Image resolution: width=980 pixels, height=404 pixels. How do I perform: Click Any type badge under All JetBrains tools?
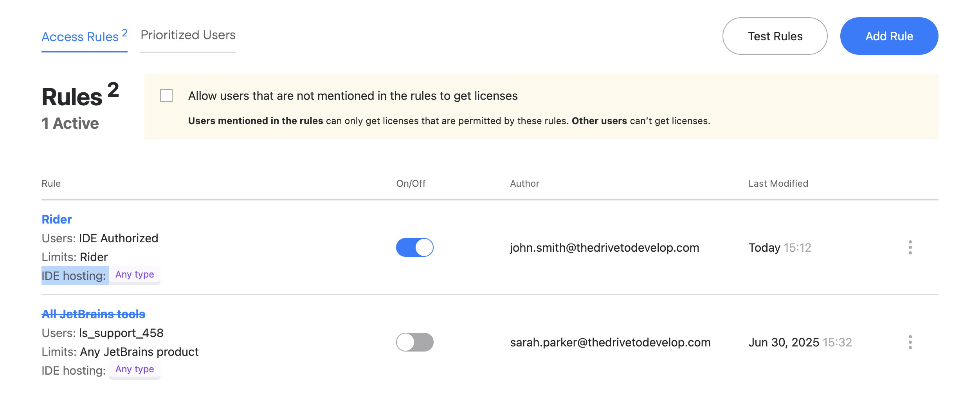[x=135, y=370]
